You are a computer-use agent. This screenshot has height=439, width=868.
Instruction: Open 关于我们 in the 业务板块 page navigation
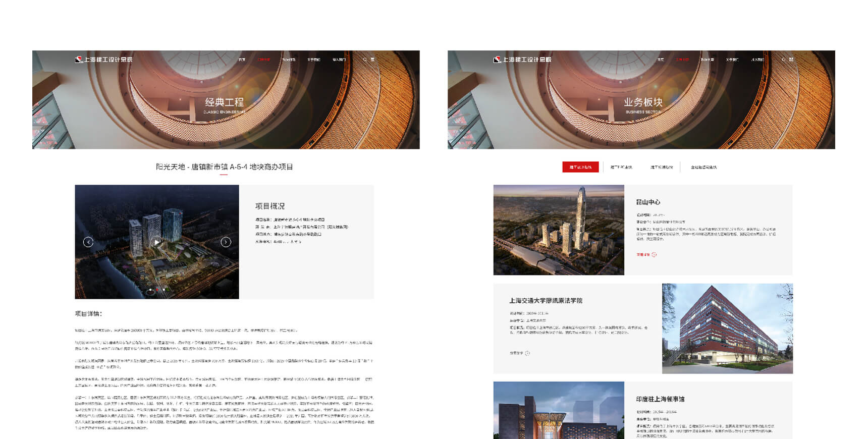pos(732,60)
